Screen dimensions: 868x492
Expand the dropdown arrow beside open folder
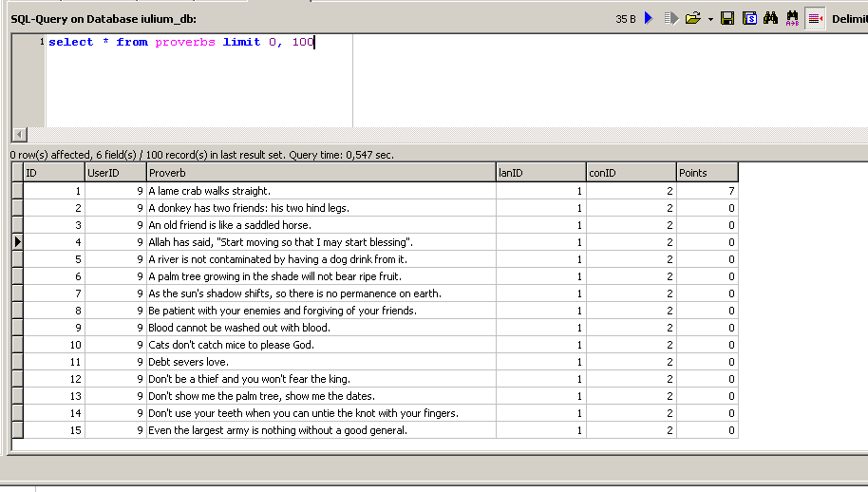click(710, 19)
